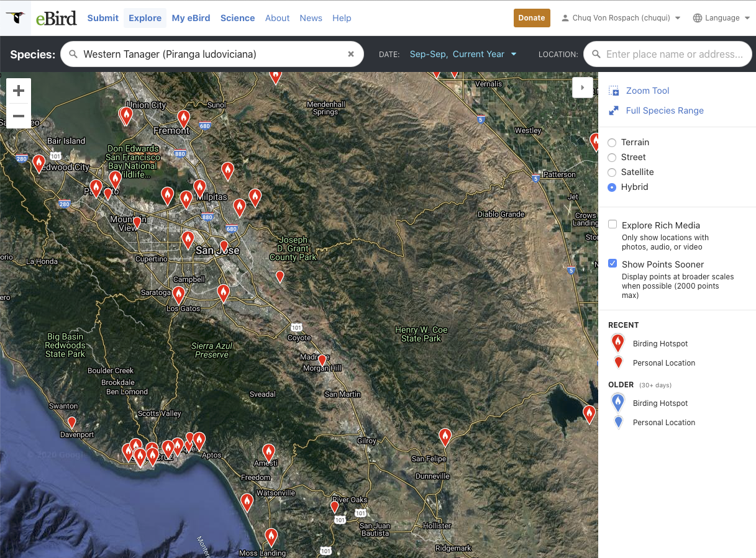Select the Hybrid map type
756x558 pixels.
click(612, 187)
